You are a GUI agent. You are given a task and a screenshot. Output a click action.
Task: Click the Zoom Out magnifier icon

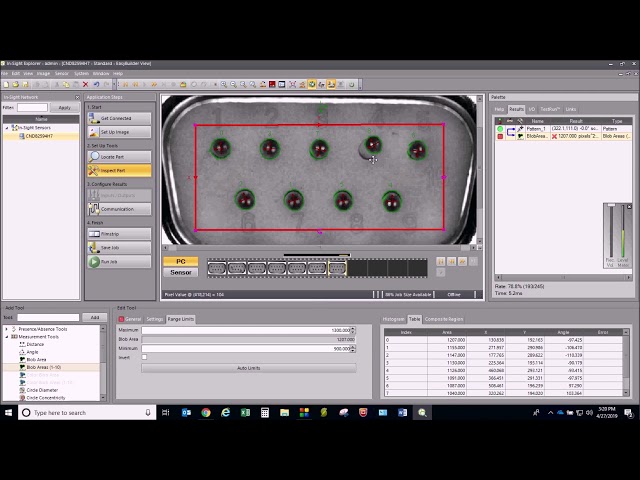pyautogui.click(x=233, y=84)
